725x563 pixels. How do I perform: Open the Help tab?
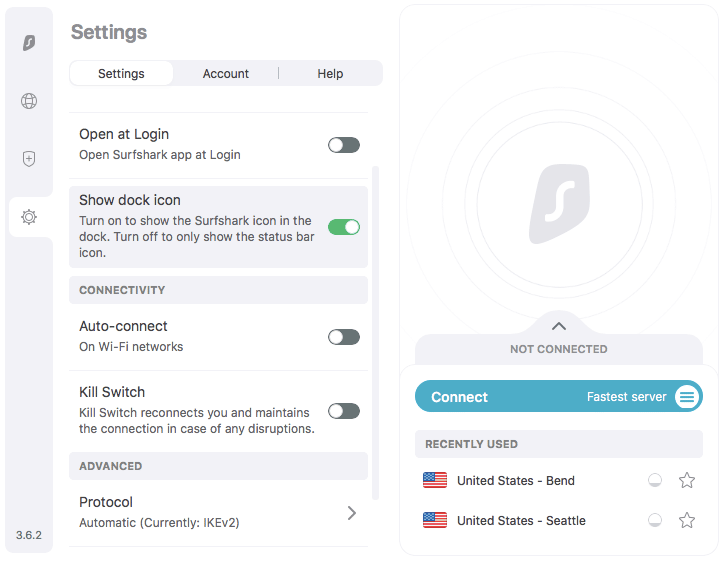[330, 73]
